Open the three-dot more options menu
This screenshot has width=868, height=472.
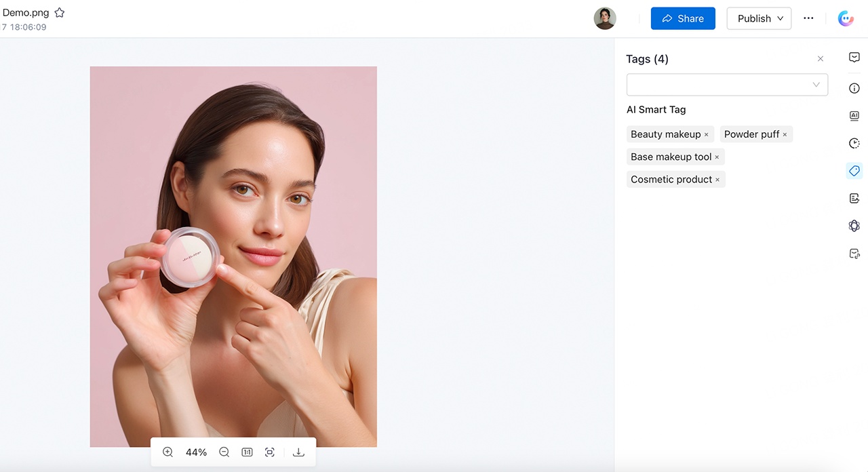pyautogui.click(x=808, y=18)
